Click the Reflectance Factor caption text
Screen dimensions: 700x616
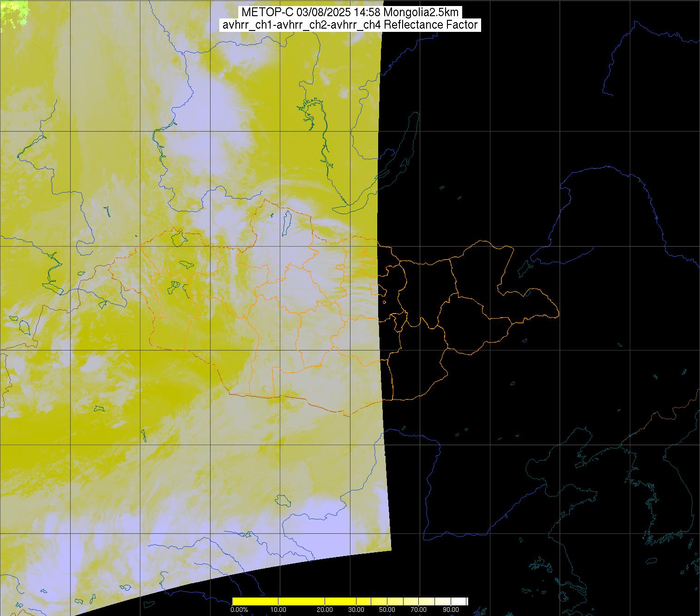click(x=431, y=25)
